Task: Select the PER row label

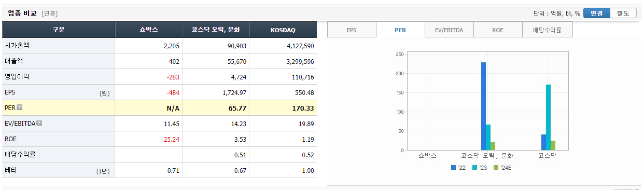Action: tap(10, 108)
